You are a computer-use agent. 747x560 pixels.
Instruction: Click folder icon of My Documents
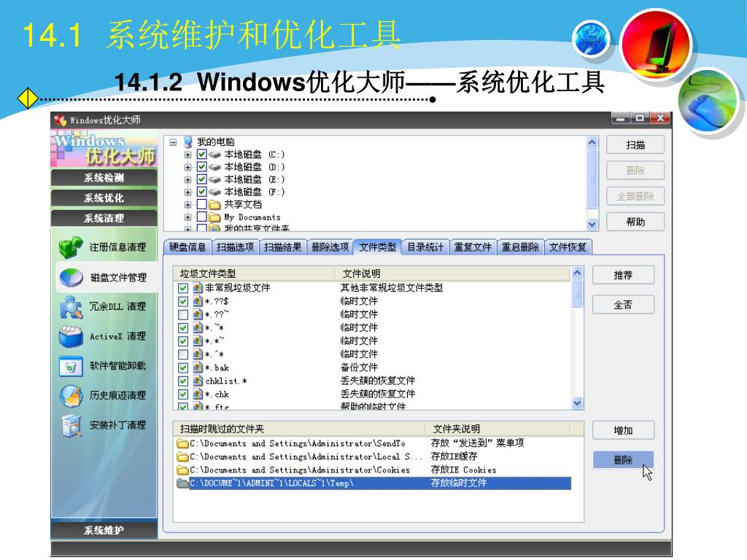pos(215,217)
